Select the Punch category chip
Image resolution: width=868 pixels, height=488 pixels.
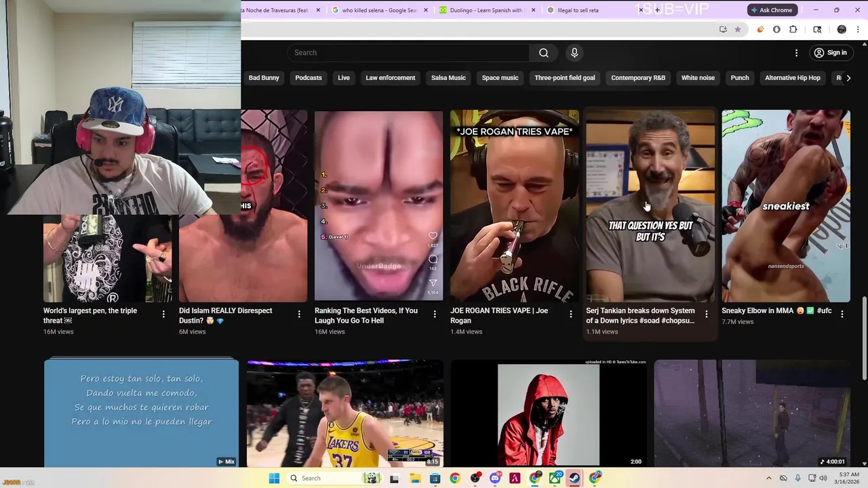740,78
